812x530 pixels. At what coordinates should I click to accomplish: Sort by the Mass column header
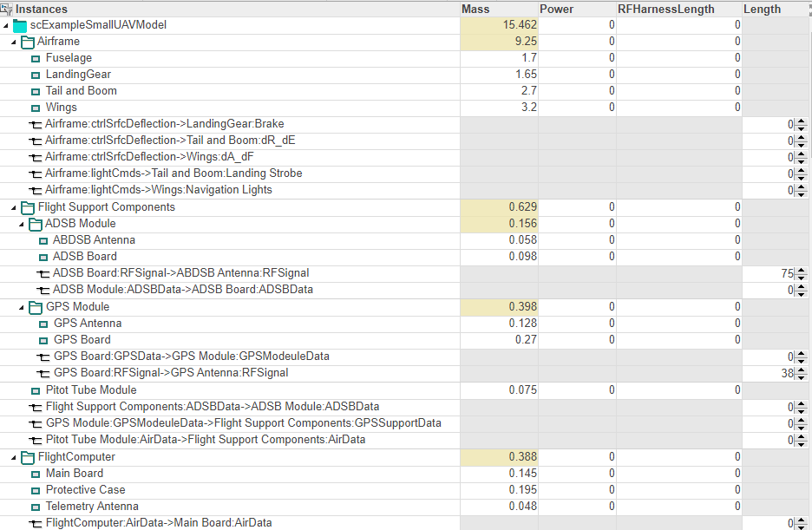click(499, 9)
